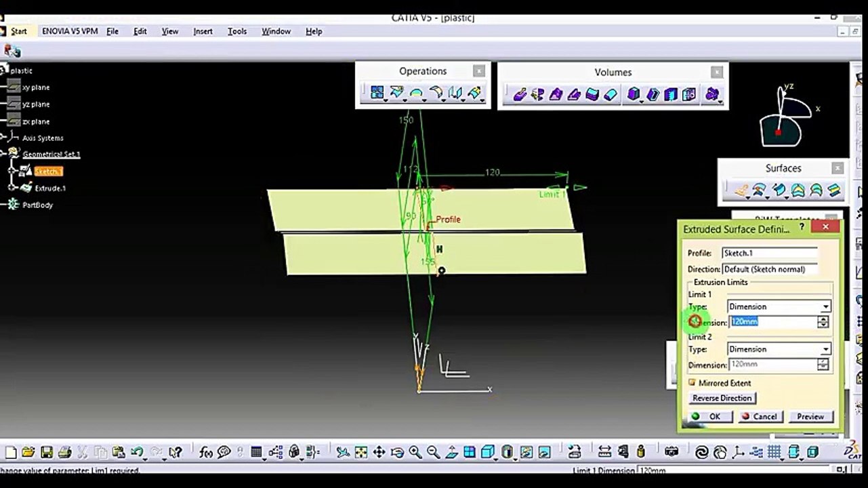
Task: Click the Profile field showing Sketch.1
Action: pyautogui.click(x=770, y=253)
